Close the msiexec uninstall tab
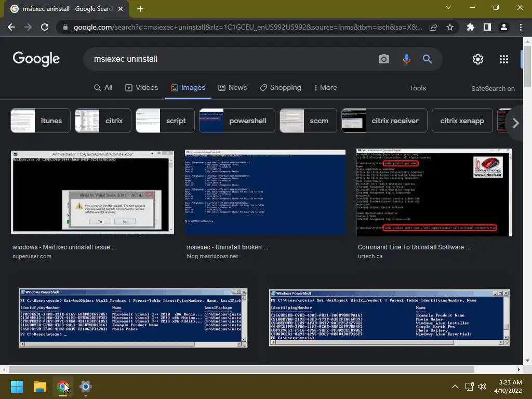This screenshot has height=399, width=532. point(121,9)
